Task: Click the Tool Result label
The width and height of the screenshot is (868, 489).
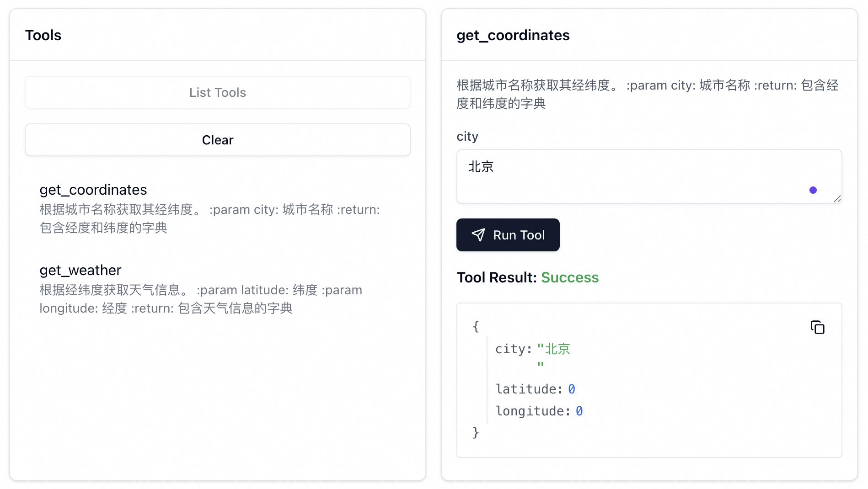Action: (496, 277)
